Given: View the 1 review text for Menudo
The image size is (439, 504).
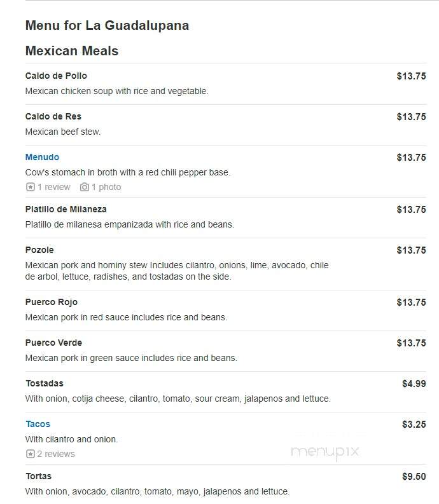Looking at the screenshot, I should point(53,187).
